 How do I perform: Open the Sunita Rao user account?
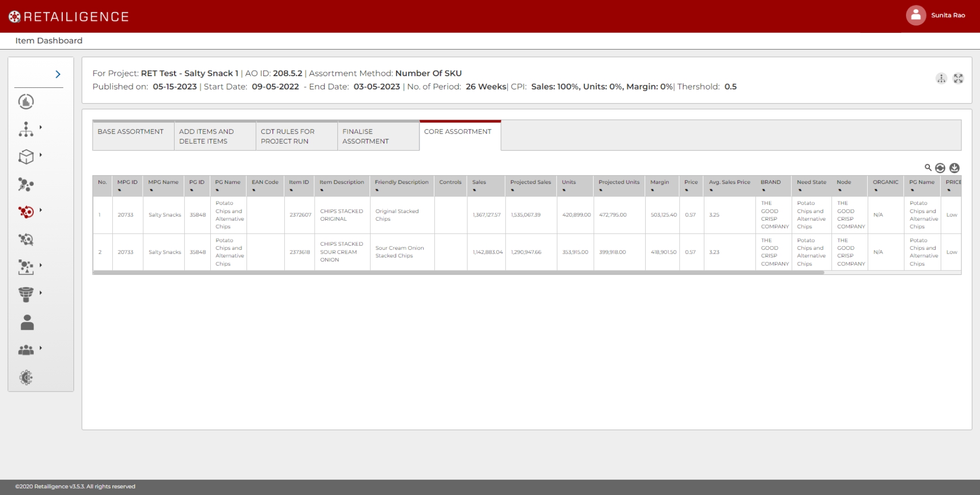click(936, 15)
